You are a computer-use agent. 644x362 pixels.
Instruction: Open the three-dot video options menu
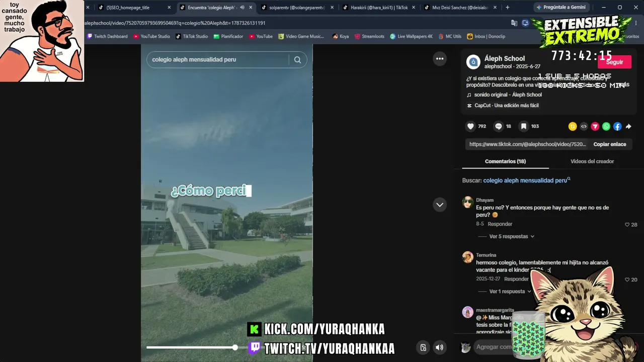[440, 59]
